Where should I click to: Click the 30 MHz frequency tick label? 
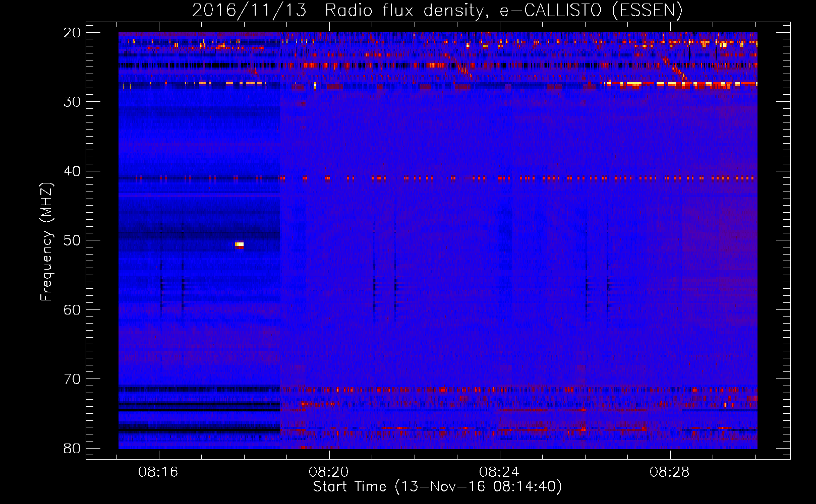coord(73,102)
